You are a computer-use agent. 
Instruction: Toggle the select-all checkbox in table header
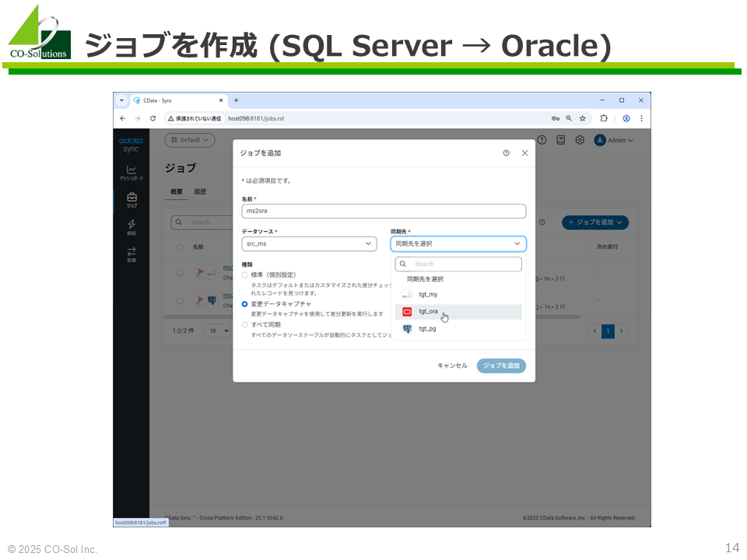tap(180, 247)
